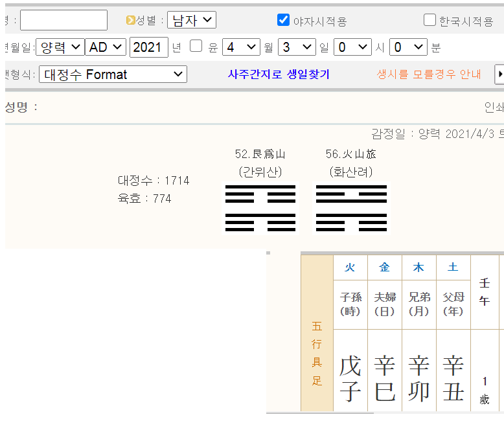Viewport: 504px width, 421px height.
Task: Click the 56.火山旅 hexagram image
Action: pyautogui.click(x=351, y=209)
